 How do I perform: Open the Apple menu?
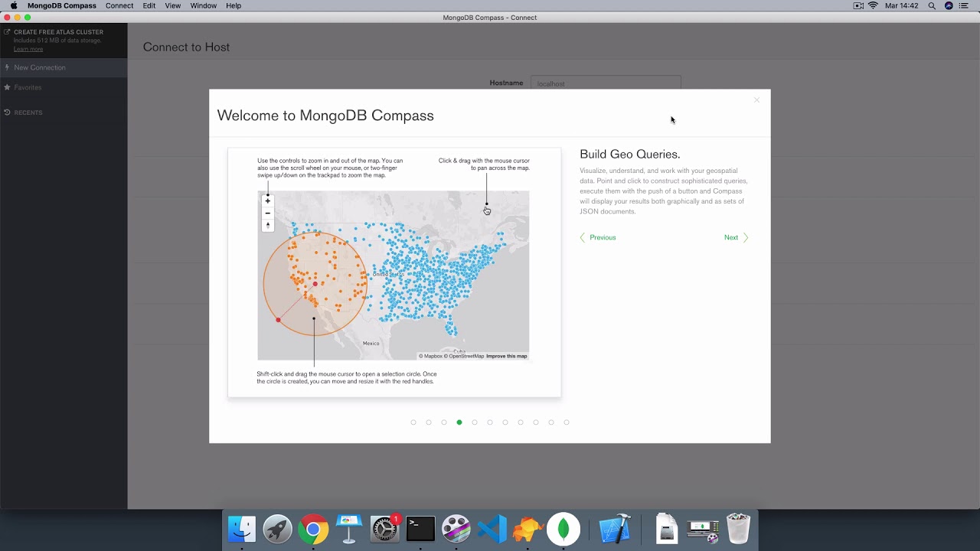click(x=13, y=5)
